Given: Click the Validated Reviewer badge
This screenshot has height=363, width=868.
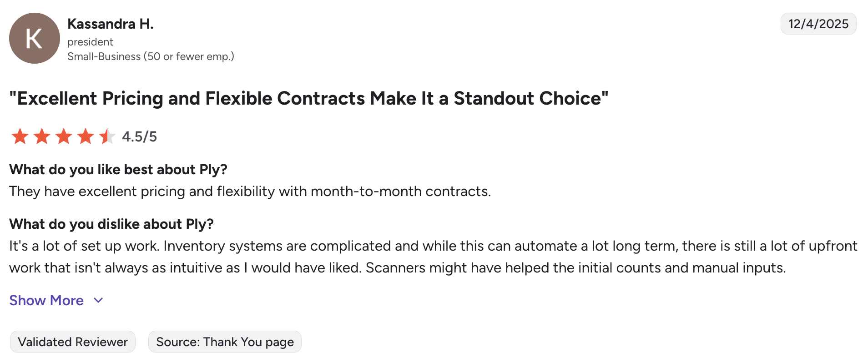Looking at the screenshot, I should pyautogui.click(x=72, y=342).
